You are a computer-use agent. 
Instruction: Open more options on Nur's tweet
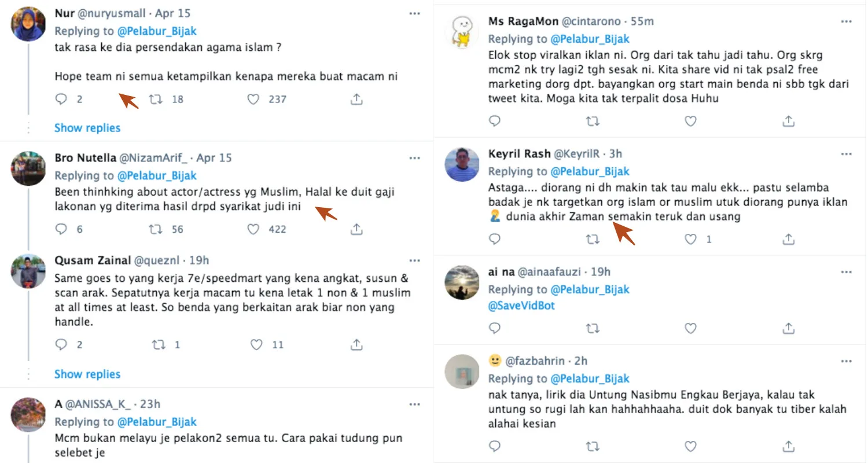tap(414, 13)
